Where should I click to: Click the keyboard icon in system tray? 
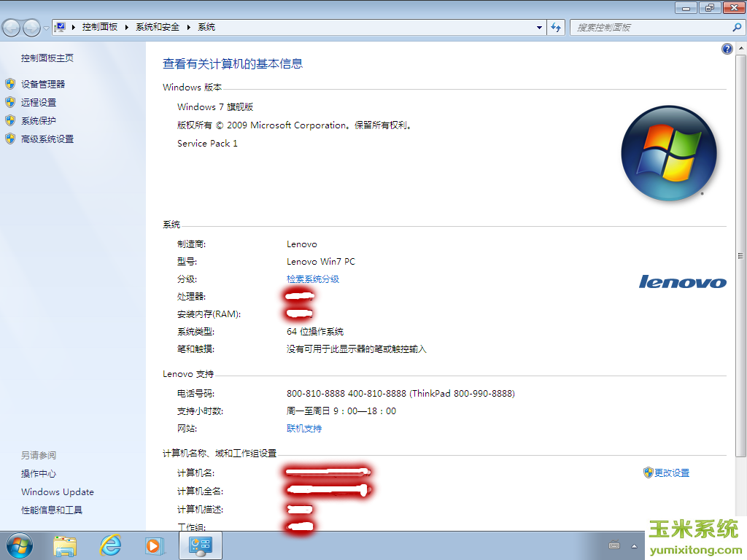pyautogui.click(x=614, y=545)
